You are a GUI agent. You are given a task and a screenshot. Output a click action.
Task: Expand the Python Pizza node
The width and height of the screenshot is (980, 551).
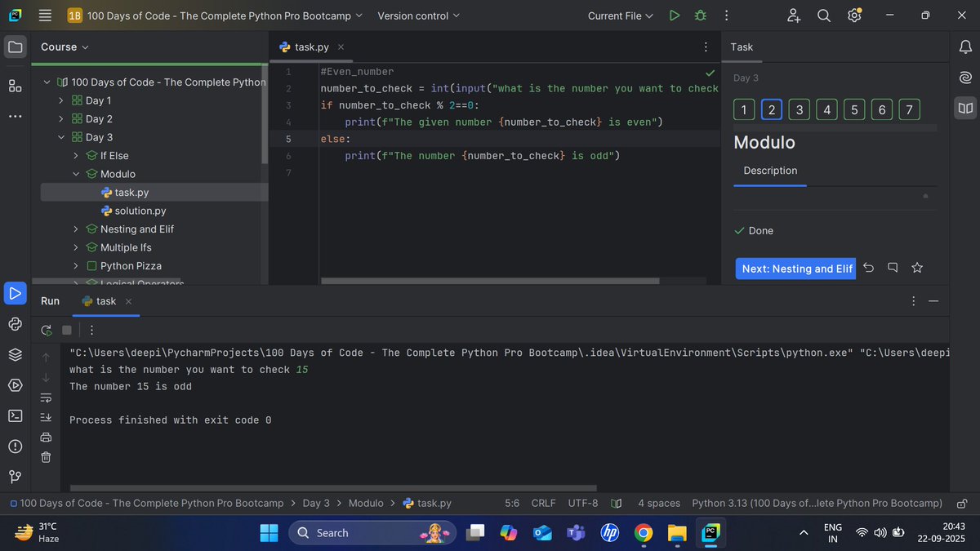pyautogui.click(x=75, y=266)
